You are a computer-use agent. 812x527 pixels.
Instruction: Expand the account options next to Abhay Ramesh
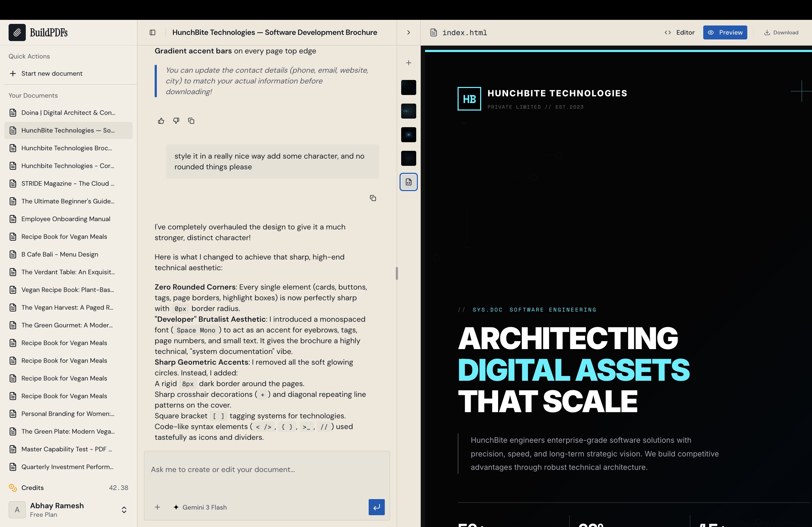point(124,510)
